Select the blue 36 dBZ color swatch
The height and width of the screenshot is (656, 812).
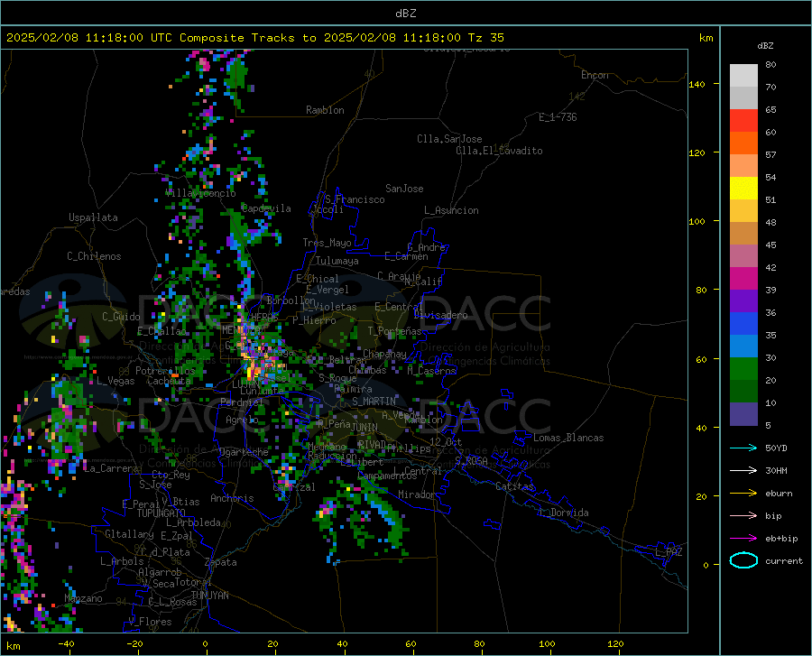743,324
